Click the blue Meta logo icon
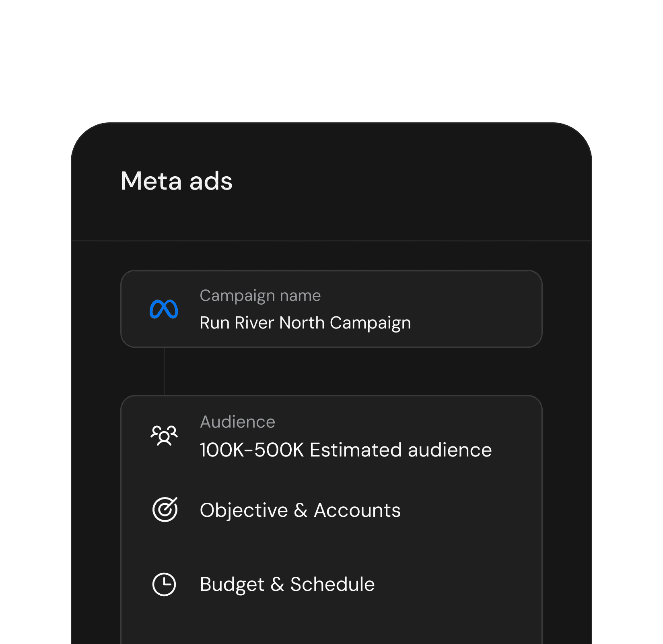This screenshot has height=644, width=663. pyautogui.click(x=164, y=309)
